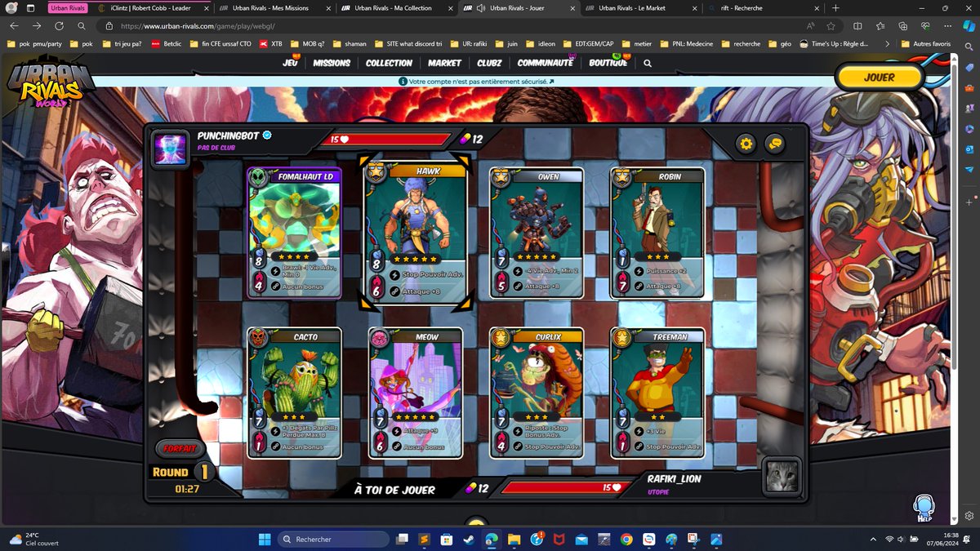Click the Windows Start button

point(264,539)
